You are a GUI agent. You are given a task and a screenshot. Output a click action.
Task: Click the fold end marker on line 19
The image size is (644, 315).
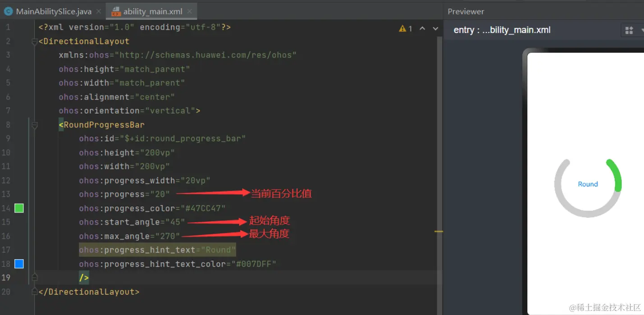click(34, 278)
